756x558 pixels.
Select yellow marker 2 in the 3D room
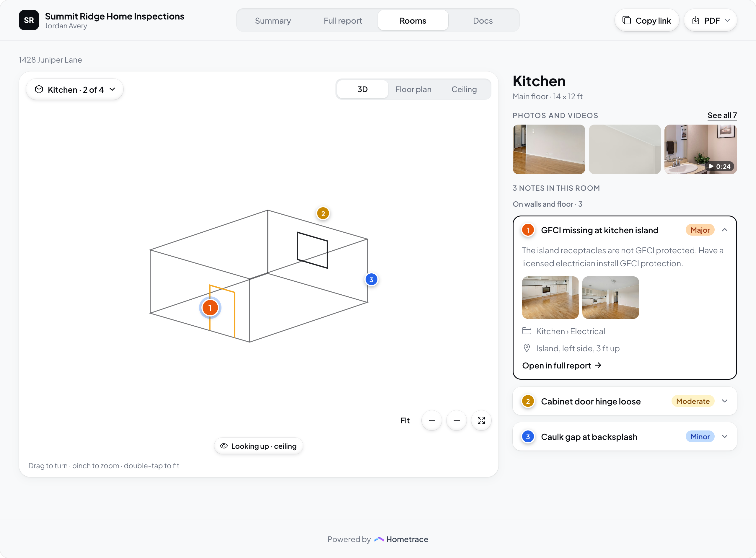(323, 213)
